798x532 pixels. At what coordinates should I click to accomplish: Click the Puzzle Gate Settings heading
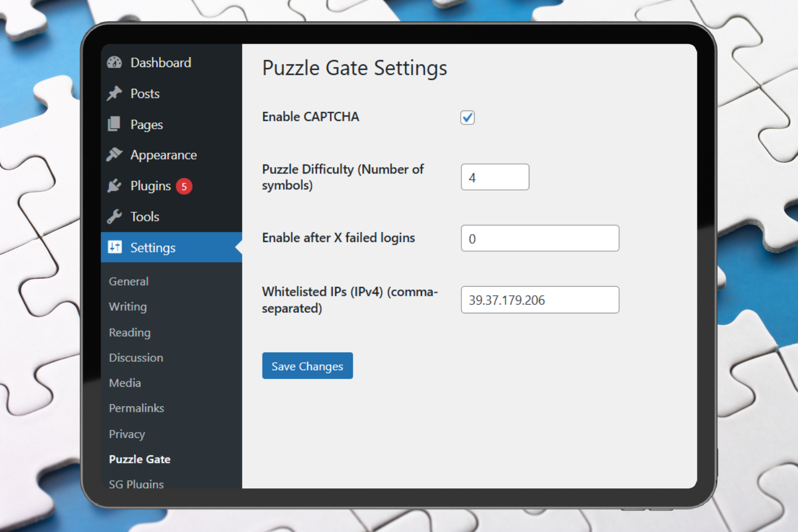tap(355, 69)
